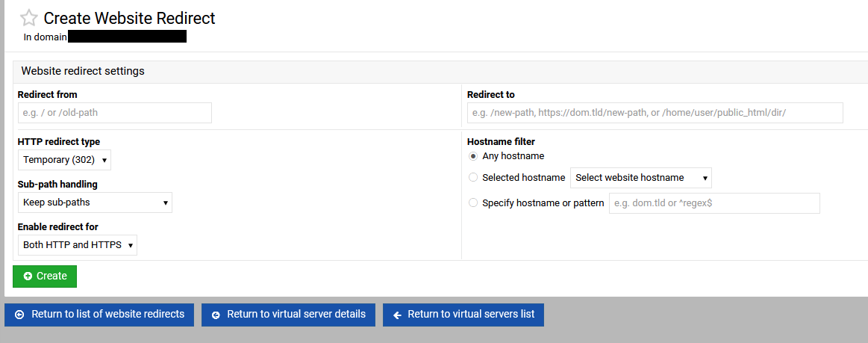Click the Website redirect settings section header
This screenshot has width=868, height=343.
pos(83,72)
